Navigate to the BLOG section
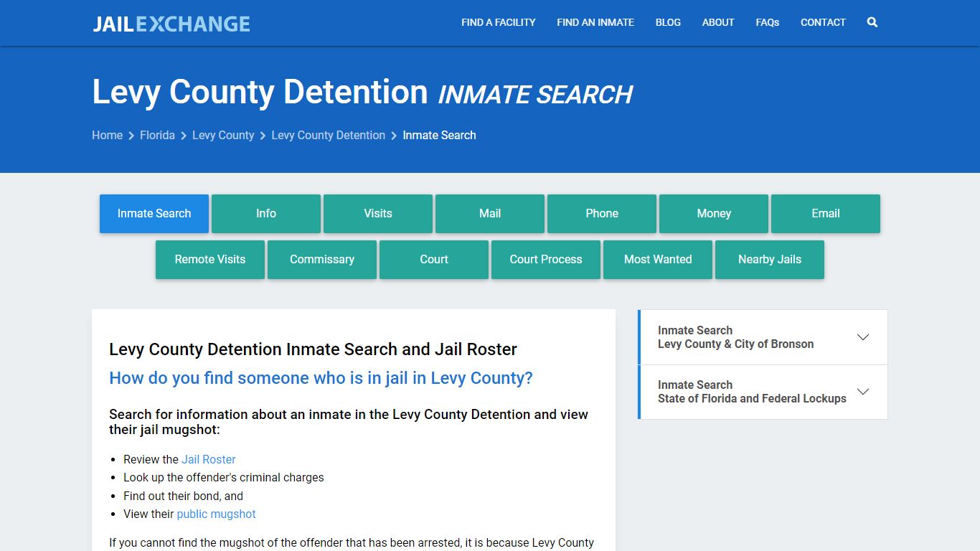Viewport: 980px width, 551px height. pos(668,22)
